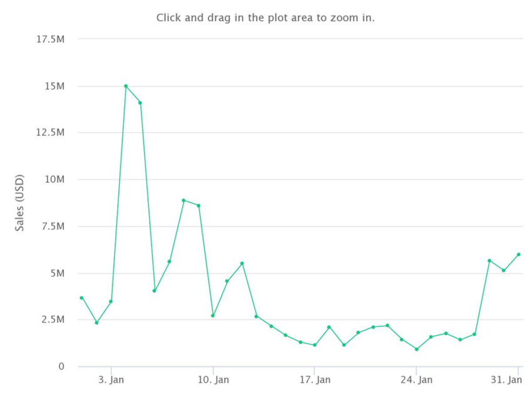The image size is (532, 399).
Task: Click the 5M y-axis label
Action: [58, 273]
